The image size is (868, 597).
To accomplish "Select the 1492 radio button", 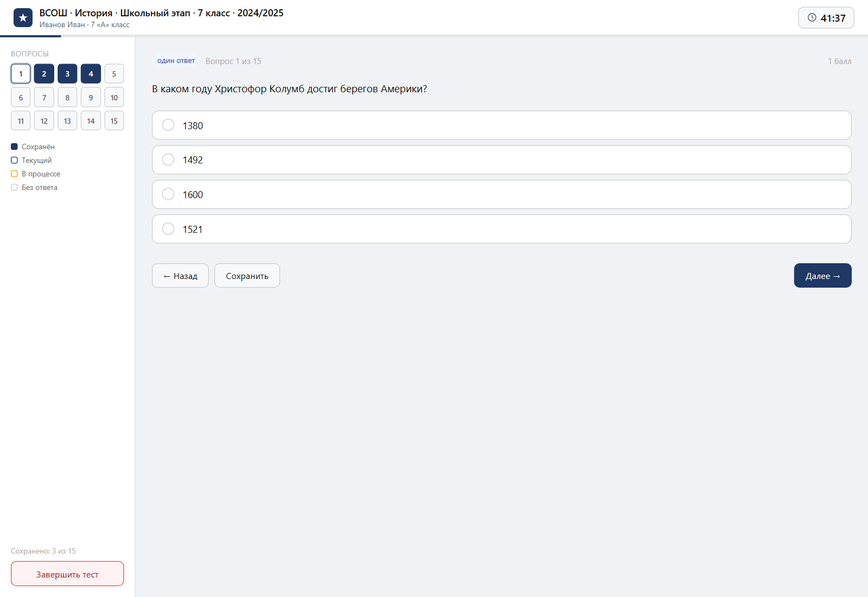I will (168, 160).
